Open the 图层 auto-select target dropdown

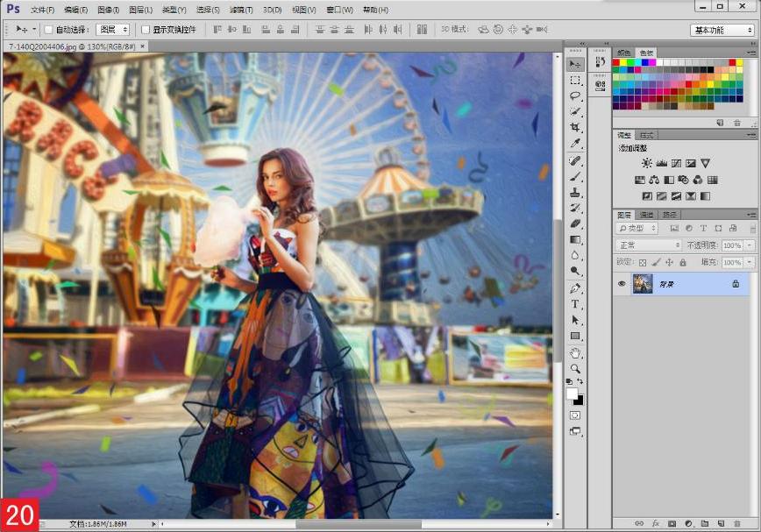(x=112, y=30)
